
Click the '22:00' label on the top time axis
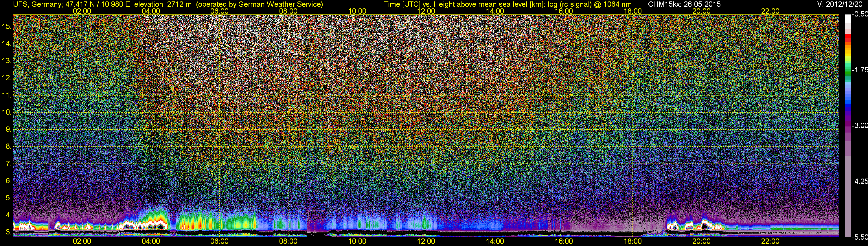770,11
